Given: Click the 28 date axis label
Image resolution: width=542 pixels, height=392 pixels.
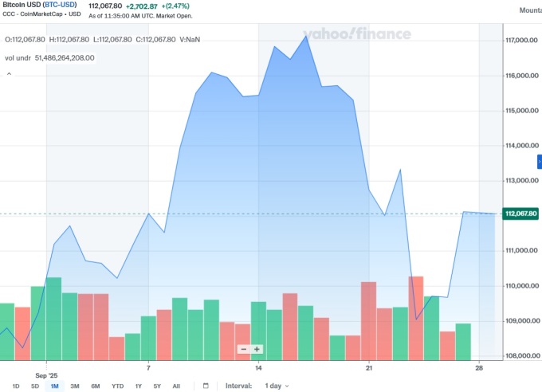Looking at the screenshot, I should (x=479, y=368).
